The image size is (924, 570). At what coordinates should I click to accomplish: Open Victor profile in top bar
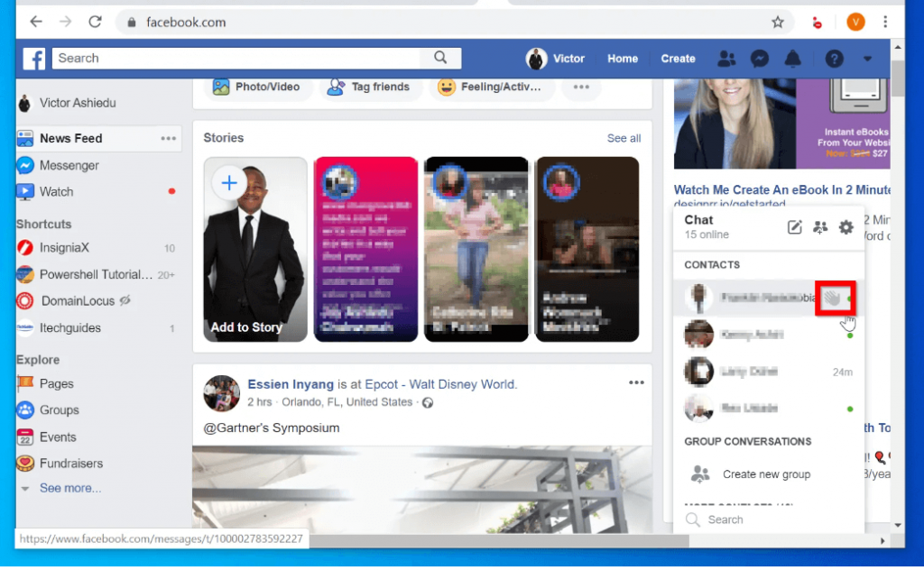point(555,59)
